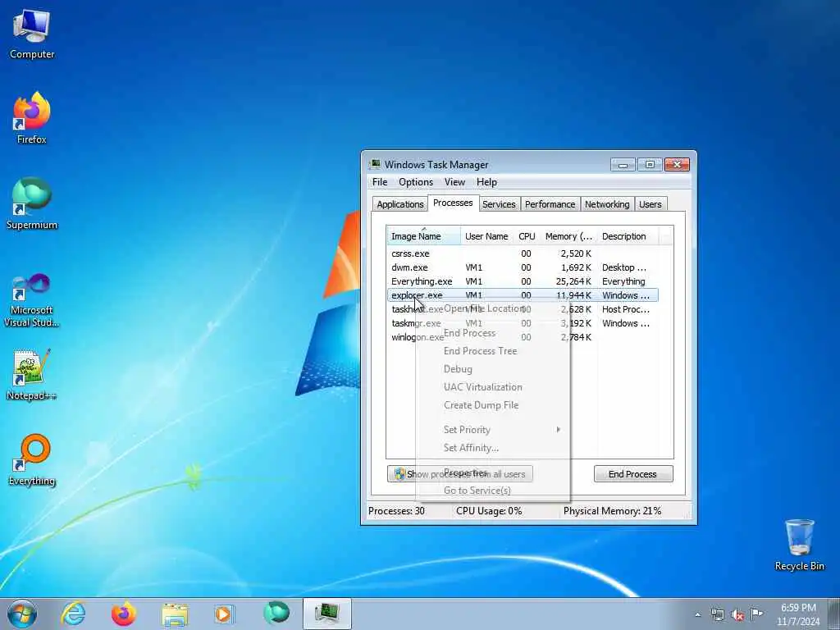Select the Recycle Bin icon
This screenshot has height=630, width=840.
[x=799, y=545]
